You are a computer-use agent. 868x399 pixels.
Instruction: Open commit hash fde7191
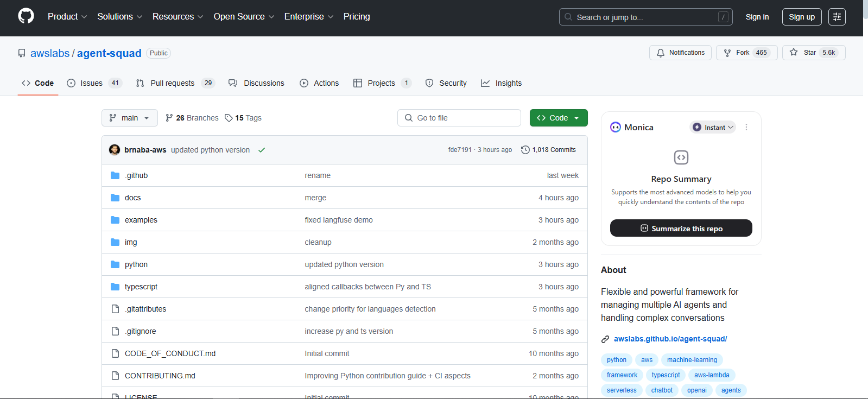tap(460, 150)
